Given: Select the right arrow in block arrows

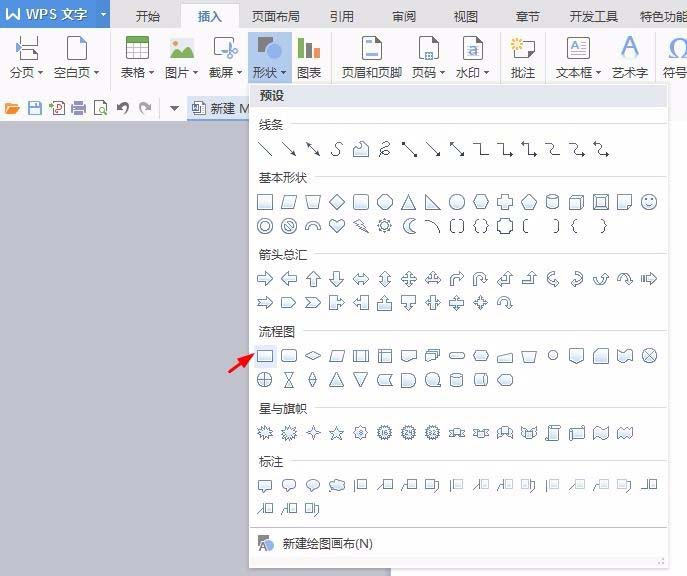Looking at the screenshot, I should pyautogui.click(x=265, y=279).
